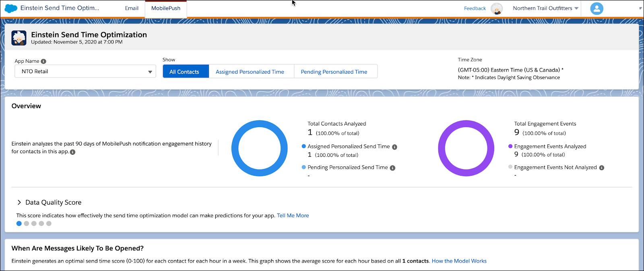Image resolution: width=644 pixels, height=271 pixels.
Task: Click the Engagement Events Not Analyzed gray dot
Action: pos(510,167)
